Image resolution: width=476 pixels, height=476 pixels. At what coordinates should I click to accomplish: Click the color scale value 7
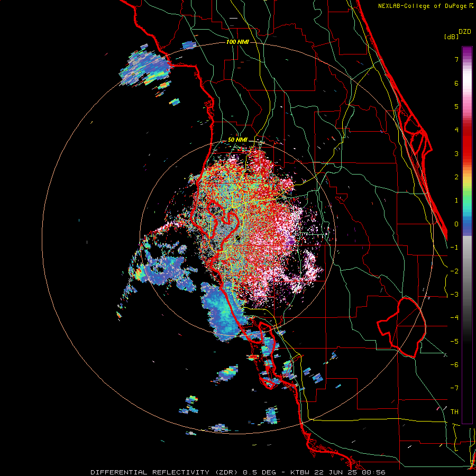(456, 59)
